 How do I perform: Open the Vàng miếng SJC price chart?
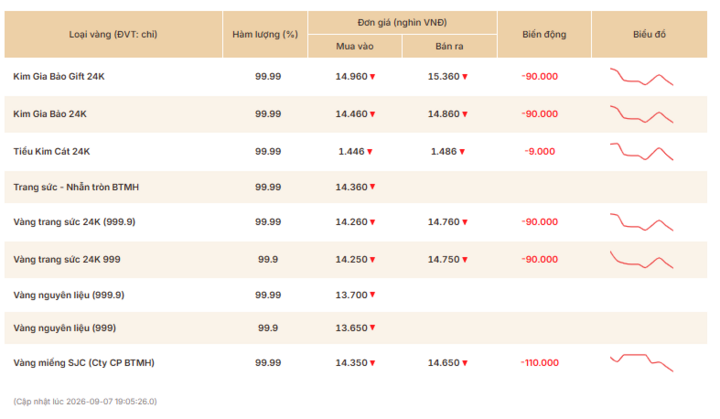coord(641,363)
